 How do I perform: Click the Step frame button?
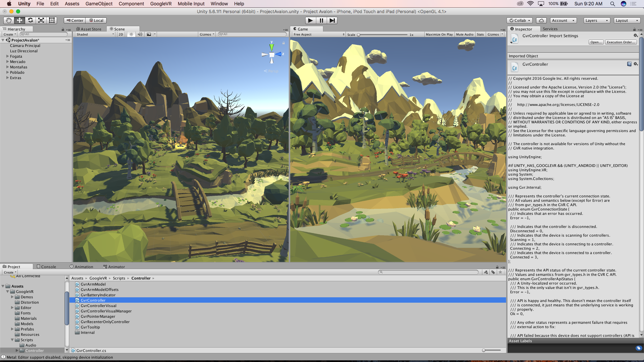[332, 20]
